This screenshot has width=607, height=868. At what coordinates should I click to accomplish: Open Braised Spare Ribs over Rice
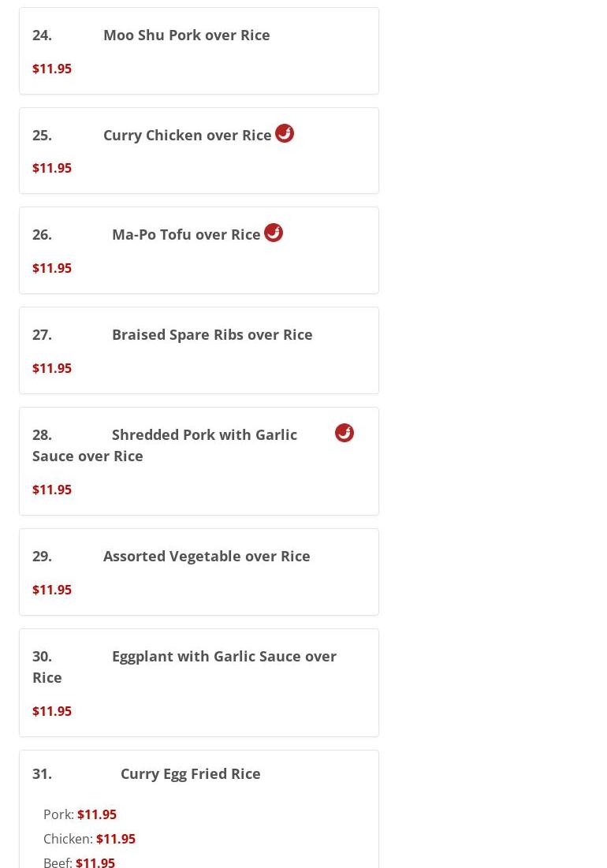pyautogui.click(x=211, y=334)
